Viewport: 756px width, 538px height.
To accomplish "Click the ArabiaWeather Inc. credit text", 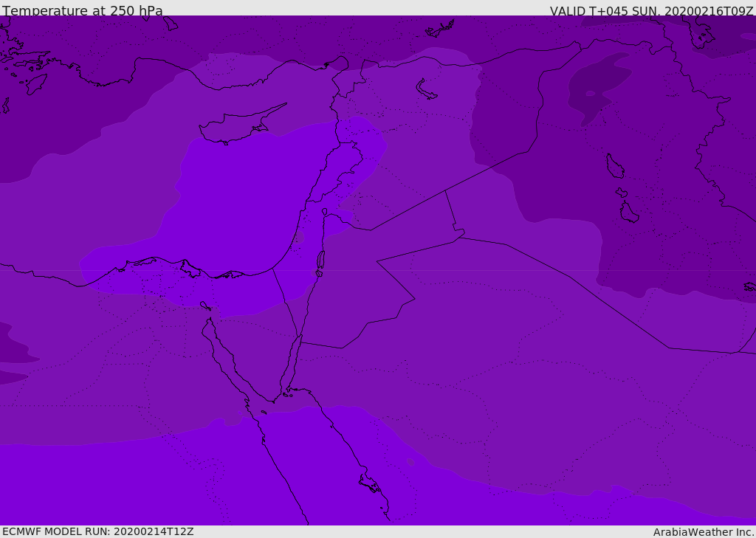I will tap(704, 532).
